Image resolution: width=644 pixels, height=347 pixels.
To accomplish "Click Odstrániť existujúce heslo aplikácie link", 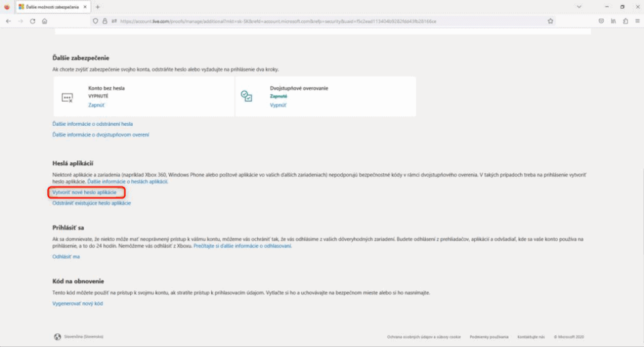I will [91, 203].
